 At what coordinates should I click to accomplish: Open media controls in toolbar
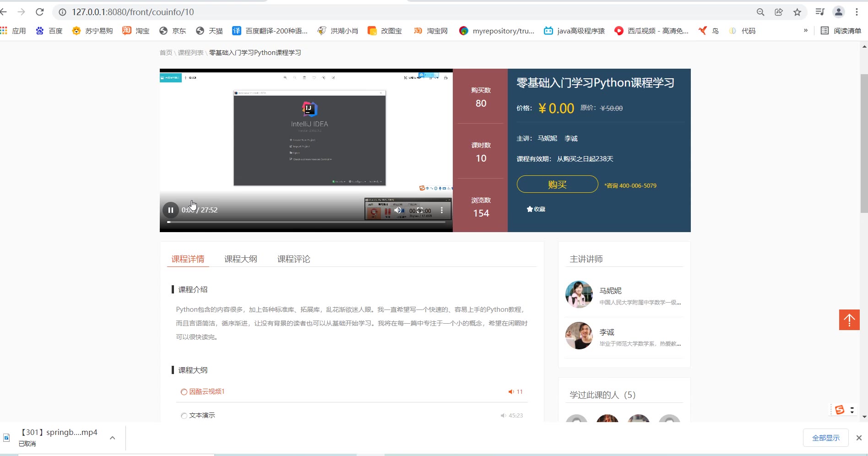pyautogui.click(x=820, y=12)
